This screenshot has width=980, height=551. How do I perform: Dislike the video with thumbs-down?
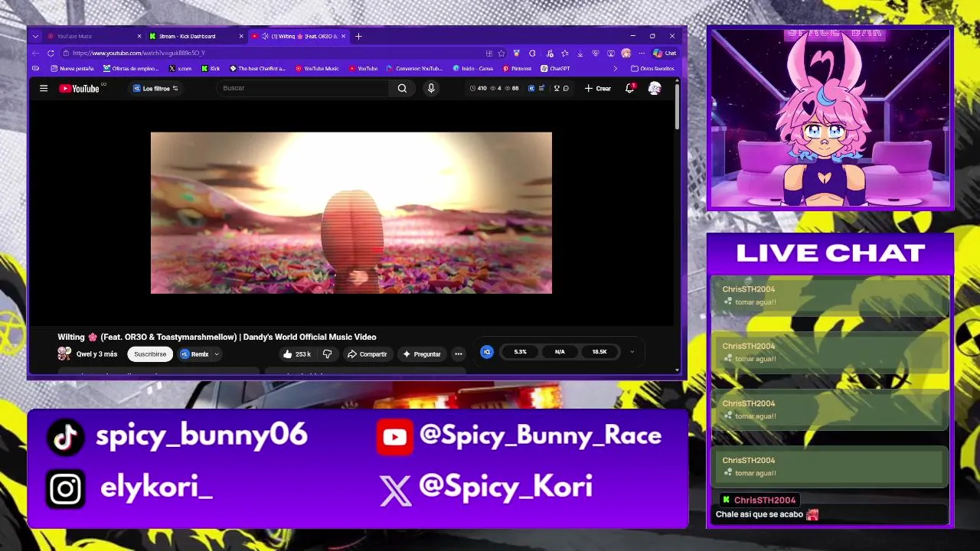328,354
